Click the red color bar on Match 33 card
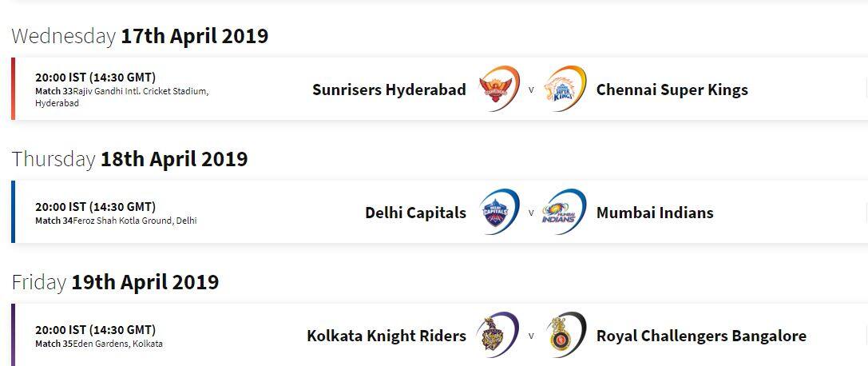868x366 pixels. click(x=14, y=89)
